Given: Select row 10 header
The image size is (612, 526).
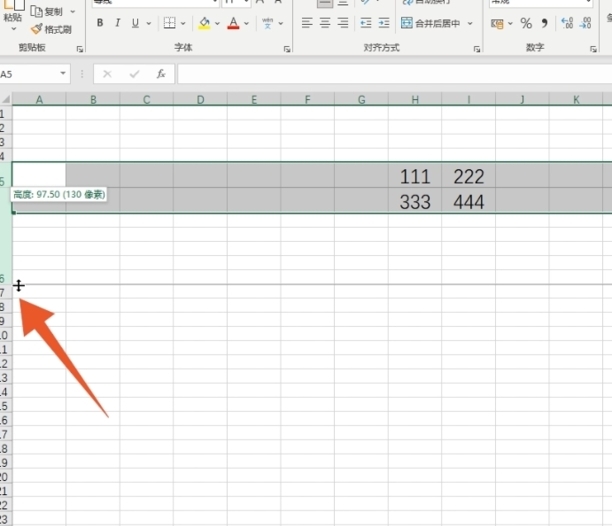Looking at the screenshot, I should 6,335.
